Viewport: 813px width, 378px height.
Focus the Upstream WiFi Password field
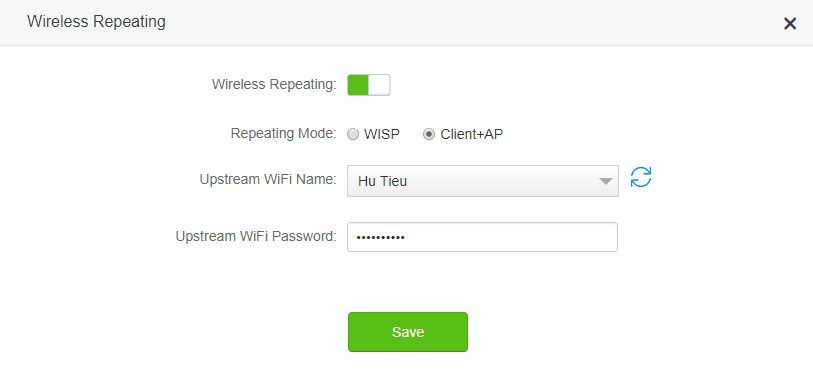coord(482,237)
